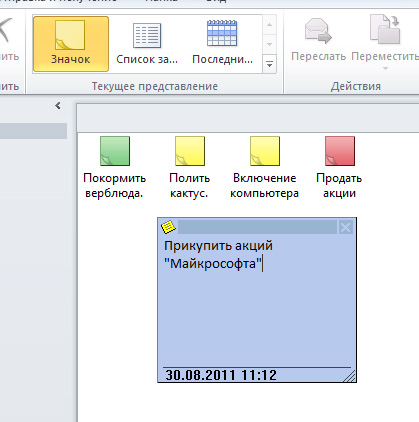419x422 pixels.
Task: Choose the Последние calendar view
Action: [222, 44]
